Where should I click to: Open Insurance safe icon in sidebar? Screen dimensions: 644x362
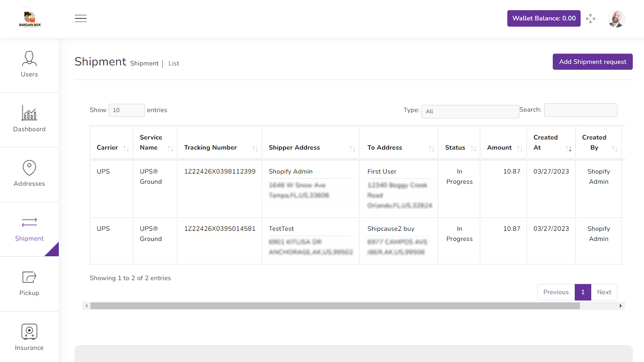pos(29,332)
